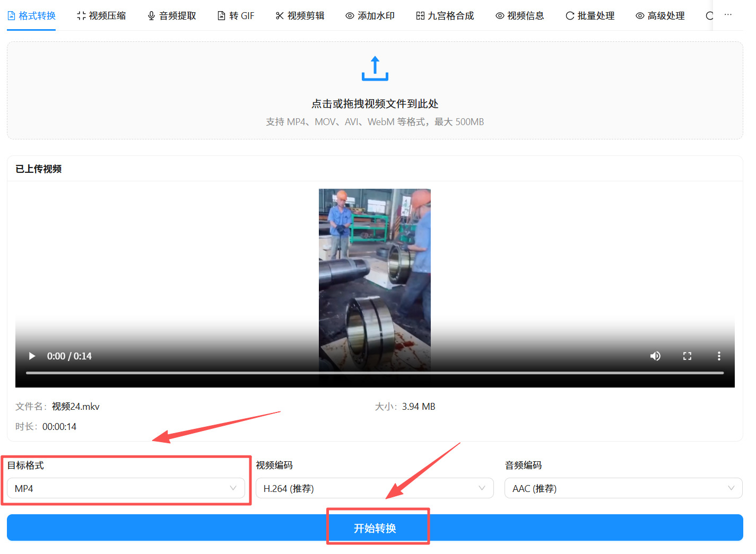Screen dimensions: 756x554
Task: Enter fullscreen video mode
Action: tap(687, 356)
